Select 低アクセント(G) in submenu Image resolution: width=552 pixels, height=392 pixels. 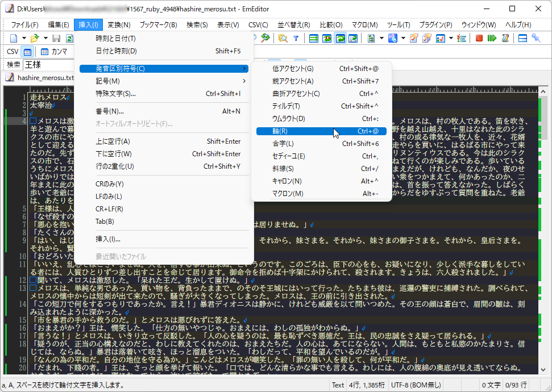(x=321, y=69)
